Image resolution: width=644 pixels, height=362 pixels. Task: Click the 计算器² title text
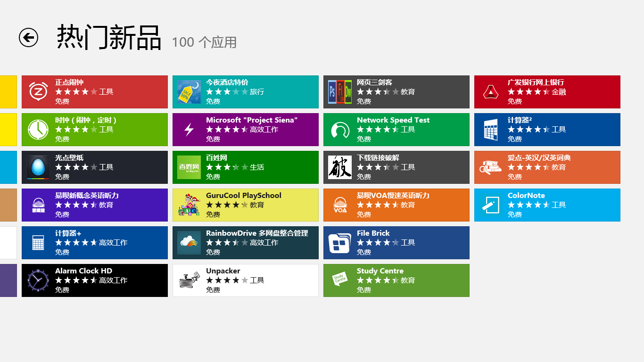click(520, 120)
